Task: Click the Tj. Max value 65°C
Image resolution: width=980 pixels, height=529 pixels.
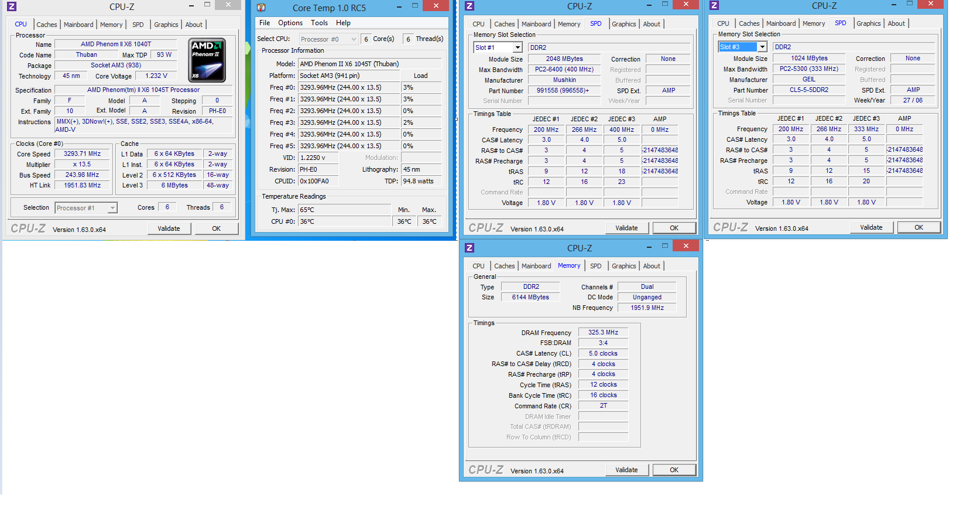Action: click(x=344, y=210)
